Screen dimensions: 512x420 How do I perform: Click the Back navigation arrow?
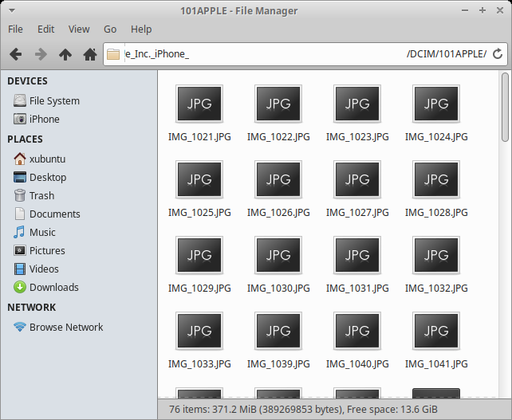pos(15,54)
